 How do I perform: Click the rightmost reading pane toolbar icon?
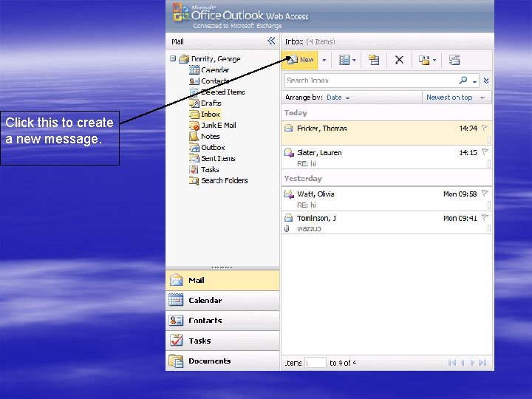click(454, 60)
